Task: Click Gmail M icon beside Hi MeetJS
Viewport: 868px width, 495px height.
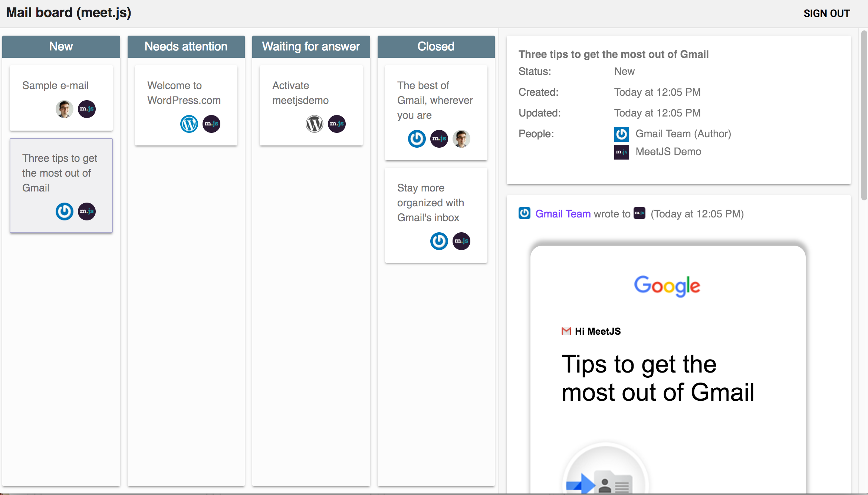Action: click(x=566, y=331)
